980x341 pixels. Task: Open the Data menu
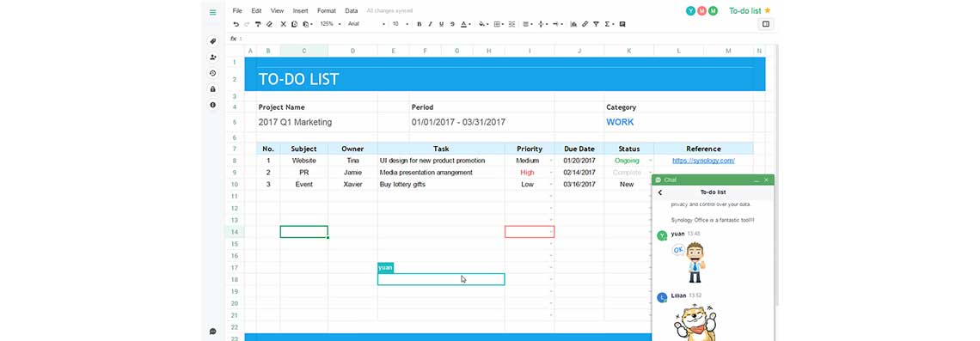click(x=352, y=10)
